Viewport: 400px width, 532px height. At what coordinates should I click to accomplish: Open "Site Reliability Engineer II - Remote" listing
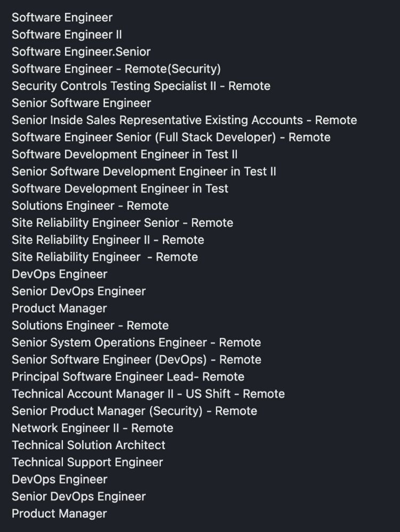(108, 240)
